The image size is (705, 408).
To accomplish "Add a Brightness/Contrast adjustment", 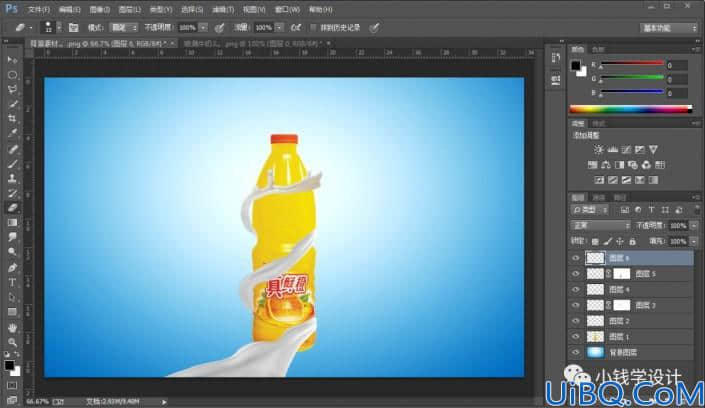I will point(598,149).
